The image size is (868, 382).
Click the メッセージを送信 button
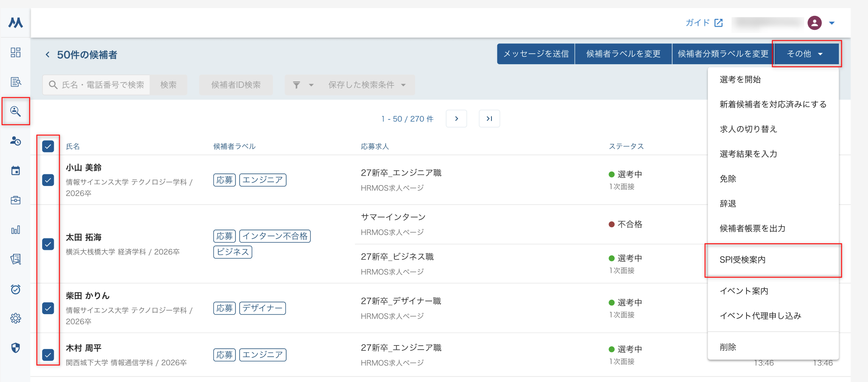point(536,54)
